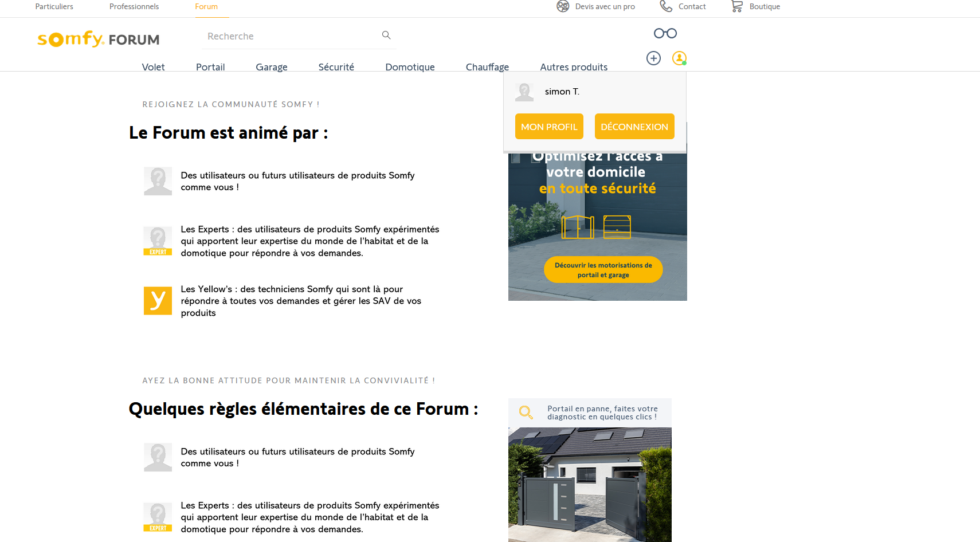Click the plus circle icon

(653, 58)
